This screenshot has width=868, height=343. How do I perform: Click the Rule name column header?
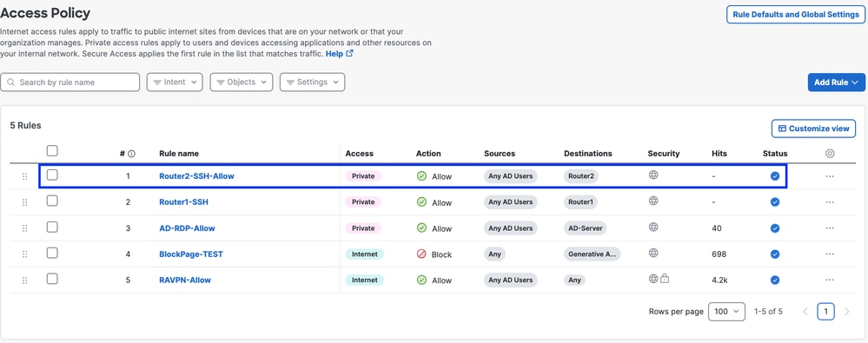coord(179,154)
